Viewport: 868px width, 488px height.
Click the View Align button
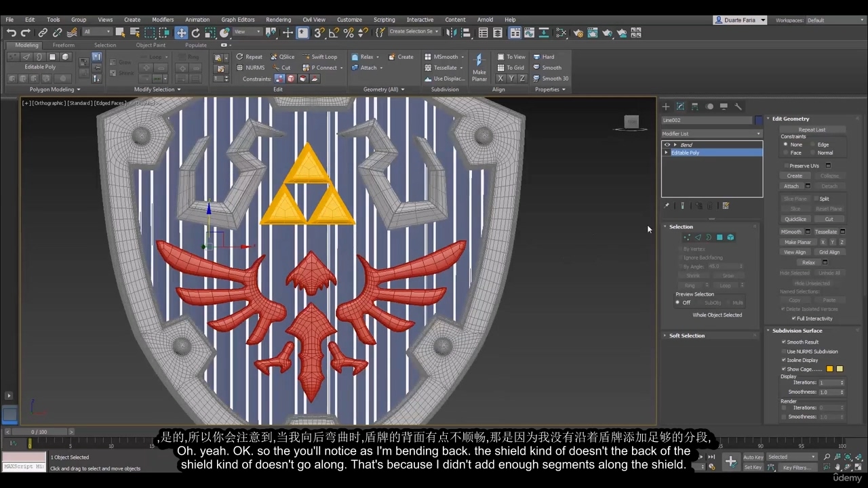[795, 252]
